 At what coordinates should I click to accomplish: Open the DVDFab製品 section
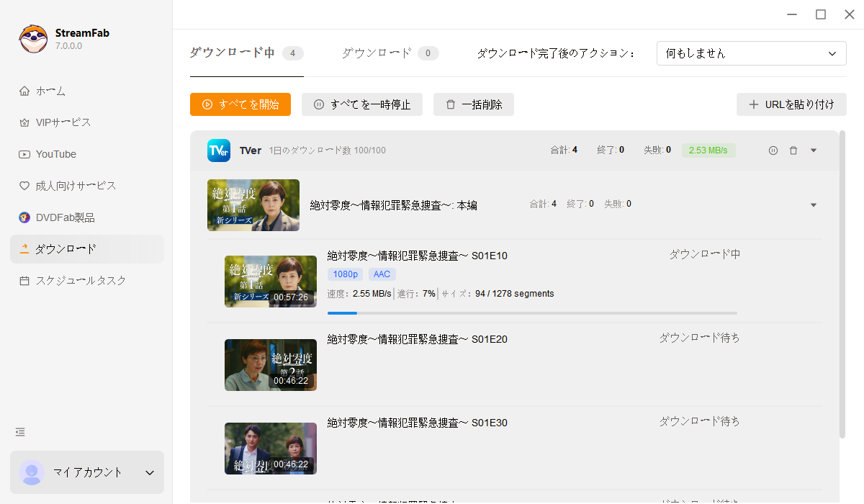pyautogui.click(x=24, y=217)
